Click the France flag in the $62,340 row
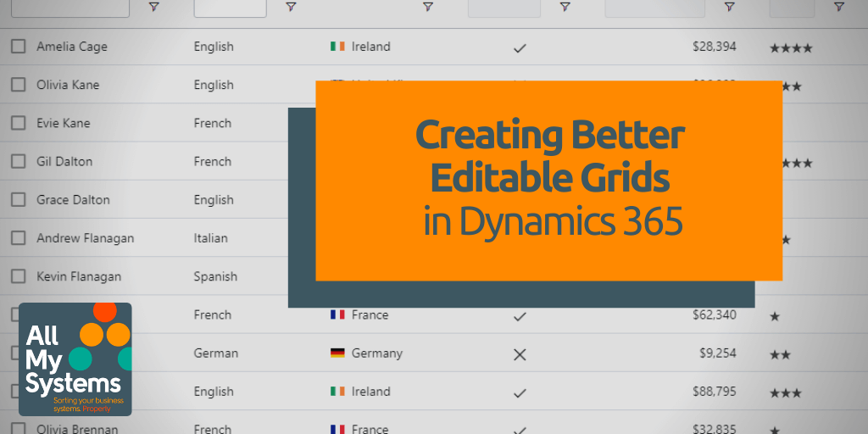The image size is (868, 434). coord(337,315)
